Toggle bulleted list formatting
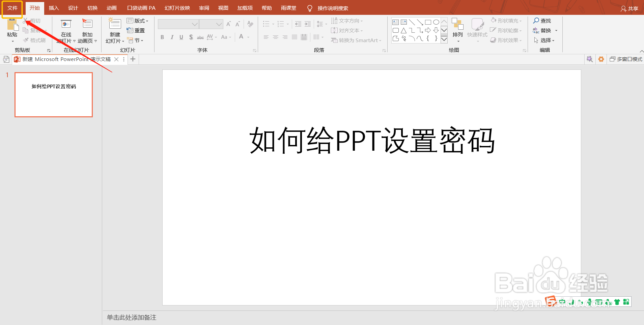Viewport: 644px width, 325px height. point(266,24)
